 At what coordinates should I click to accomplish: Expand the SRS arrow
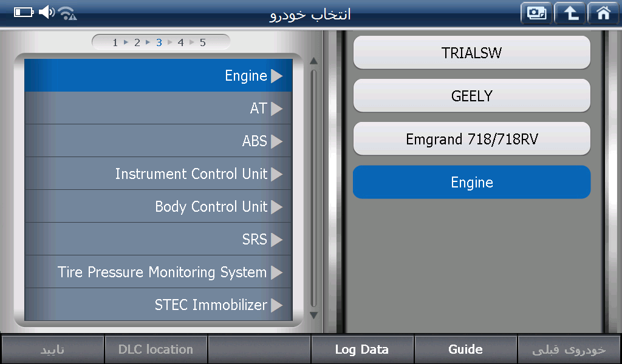pos(277,240)
